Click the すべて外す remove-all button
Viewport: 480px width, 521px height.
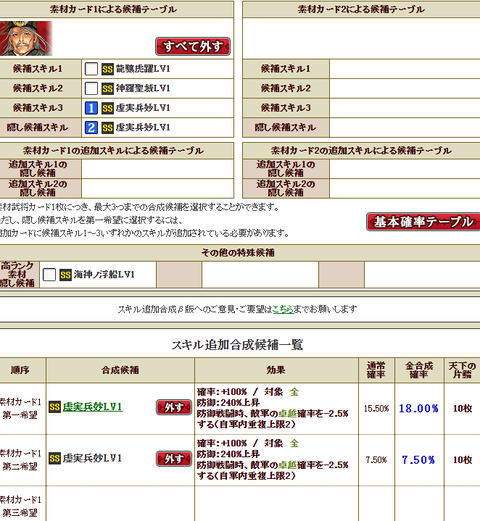coord(193,46)
